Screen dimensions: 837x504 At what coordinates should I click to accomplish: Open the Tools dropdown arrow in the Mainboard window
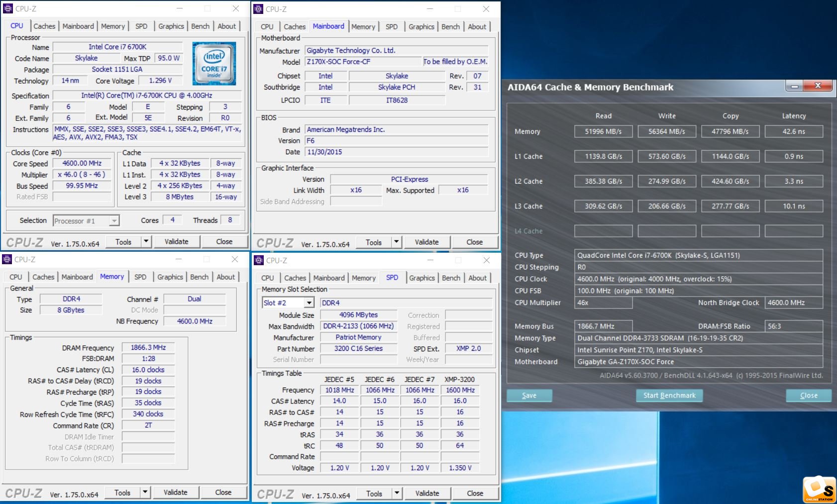pos(396,242)
